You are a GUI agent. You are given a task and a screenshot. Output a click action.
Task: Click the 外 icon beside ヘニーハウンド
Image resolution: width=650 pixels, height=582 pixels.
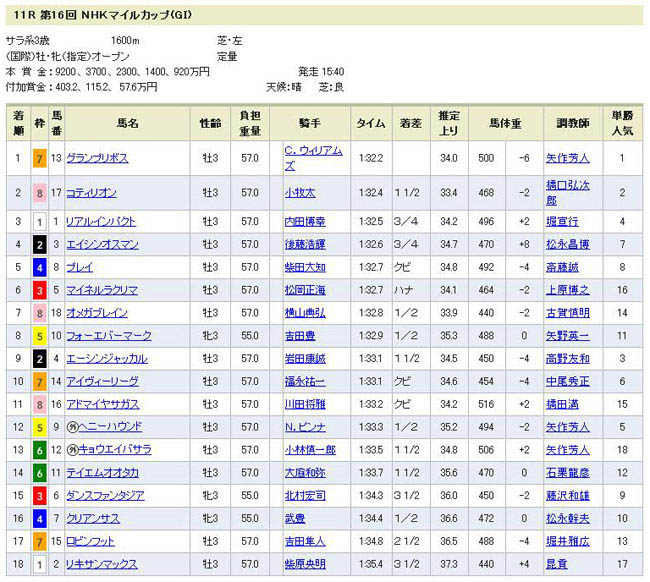tap(71, 427)
